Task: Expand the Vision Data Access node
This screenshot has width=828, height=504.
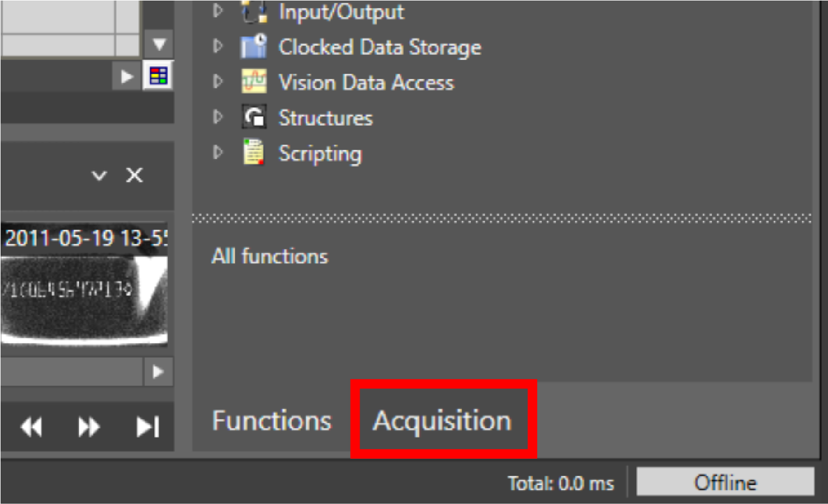Action: pyautogui.click(x=218, y=82)
